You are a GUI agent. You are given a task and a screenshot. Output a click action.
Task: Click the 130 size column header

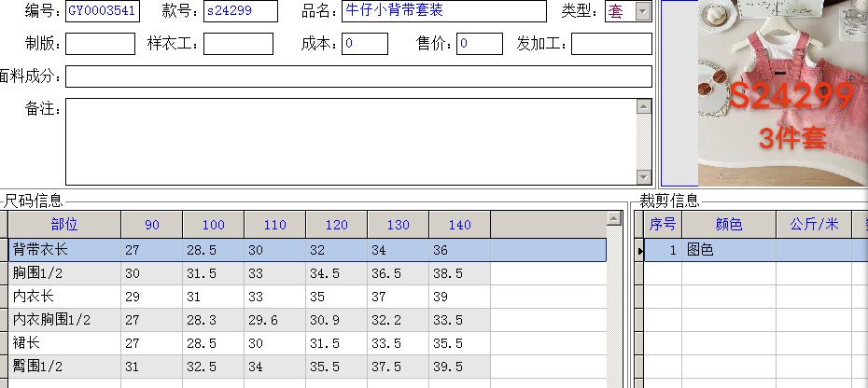point(398,224)
